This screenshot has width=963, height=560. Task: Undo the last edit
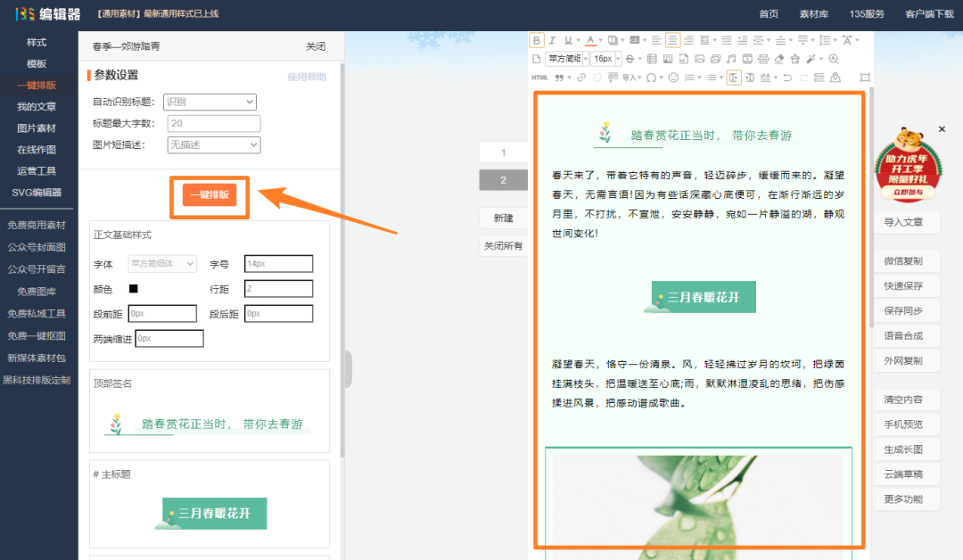[x=787, y=78]
